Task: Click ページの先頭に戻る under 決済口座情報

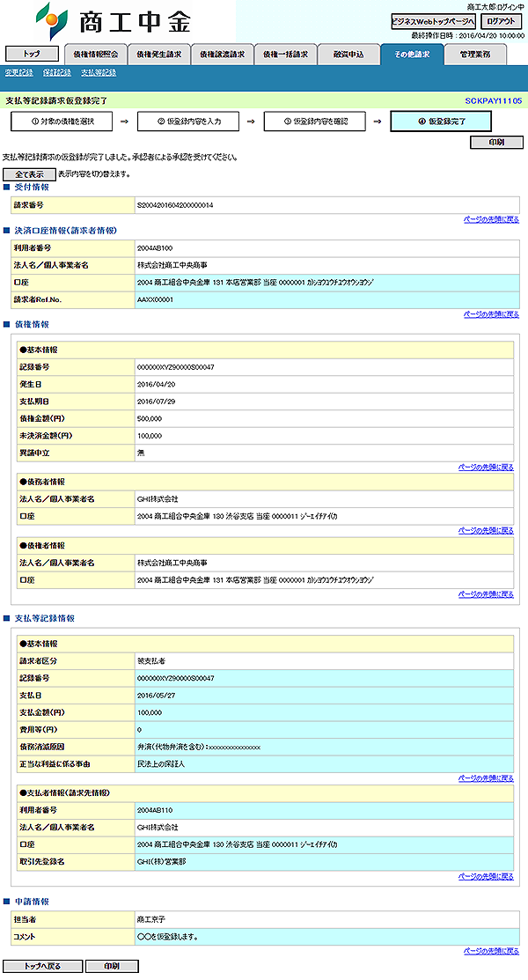Action: click(x=491, y=314)
